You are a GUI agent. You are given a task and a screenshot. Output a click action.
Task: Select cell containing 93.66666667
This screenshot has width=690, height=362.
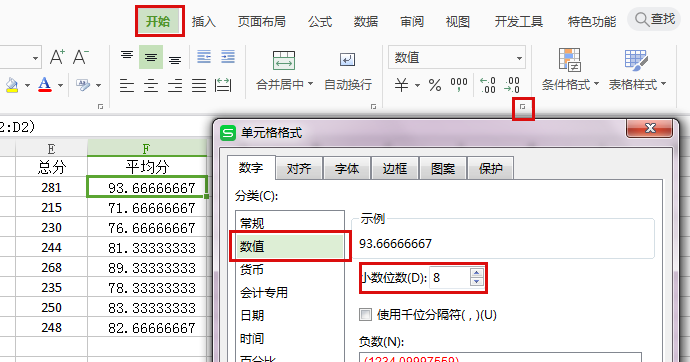pyautogui.click(x=147, y=187)
